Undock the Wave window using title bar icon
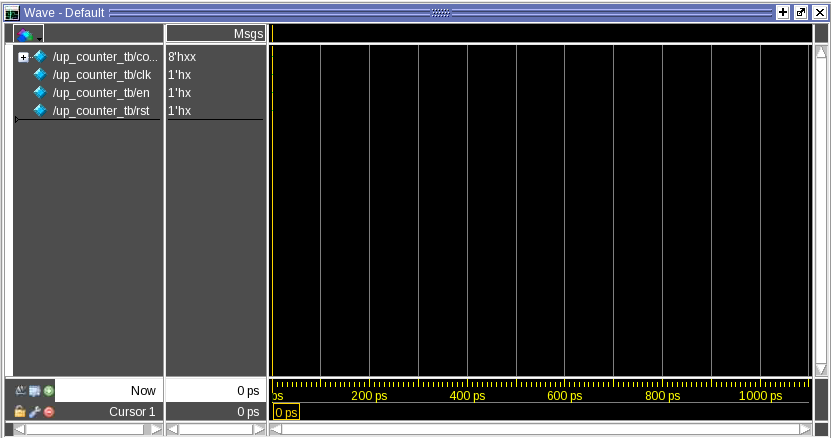This screenshot has width=831, height=438. pyautogui.click(x=801, y=12)
